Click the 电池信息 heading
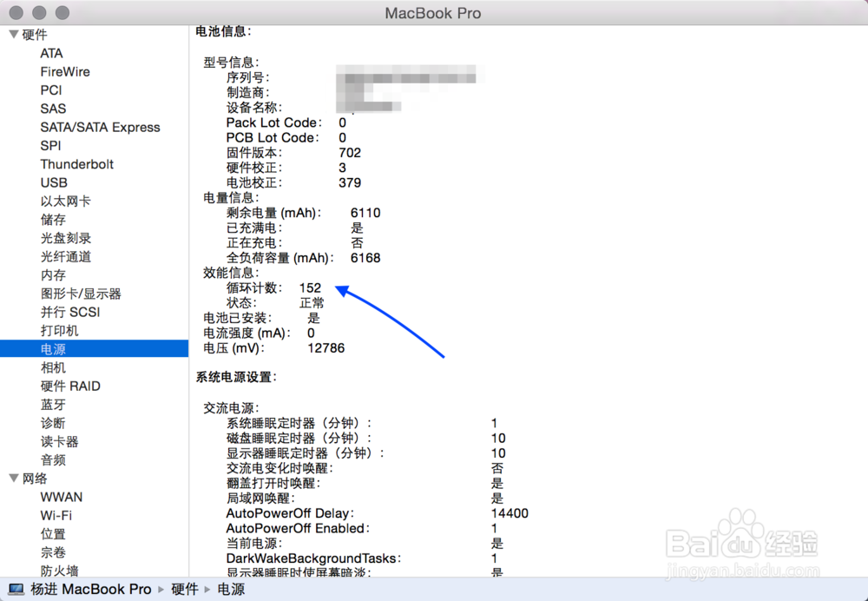The image size is (868, 601). (223, 31)
